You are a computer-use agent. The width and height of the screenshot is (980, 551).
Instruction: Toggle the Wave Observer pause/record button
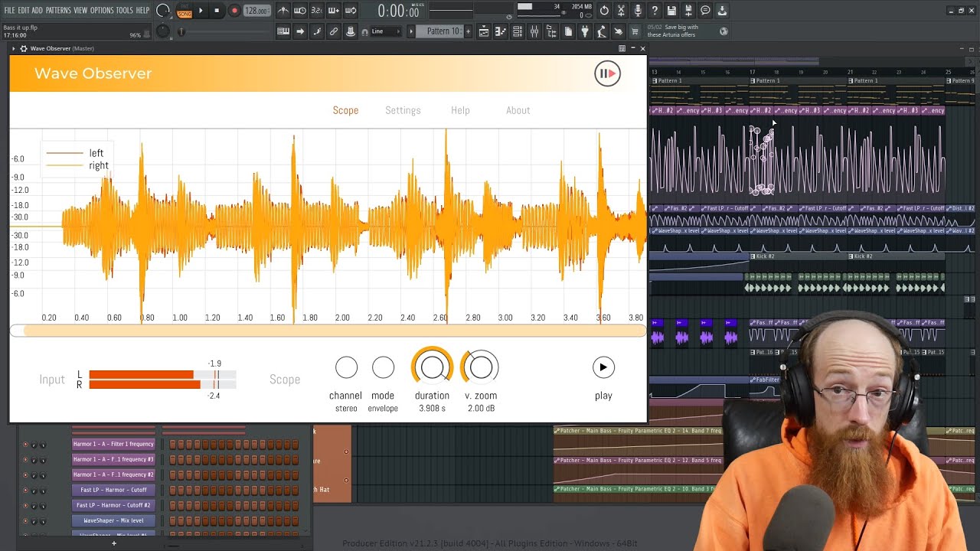click(607, 73)
